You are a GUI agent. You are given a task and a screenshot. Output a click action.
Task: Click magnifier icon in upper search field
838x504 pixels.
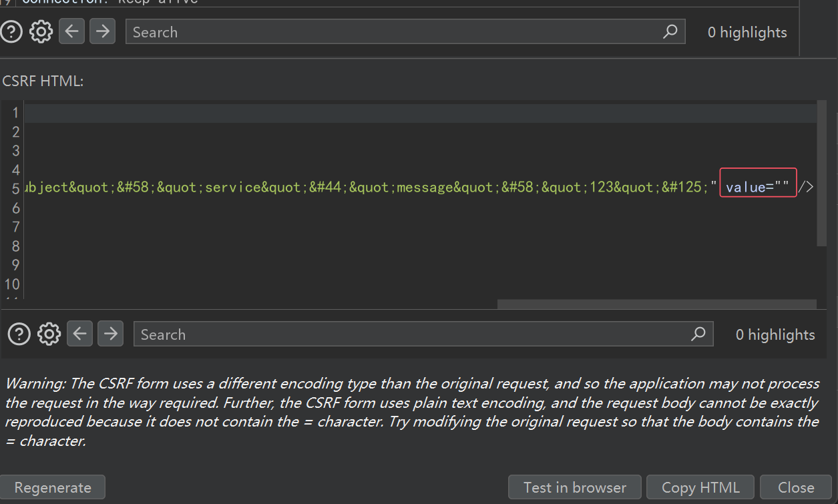click(x=670, y=31)
